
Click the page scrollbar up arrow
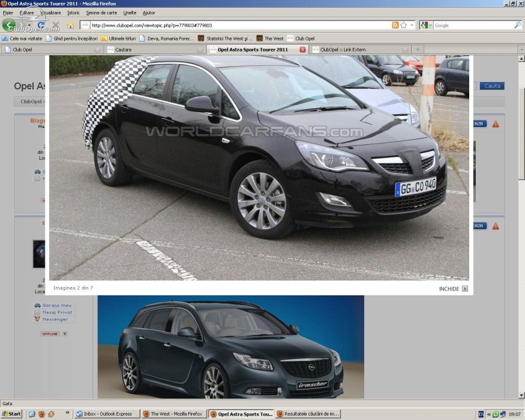coord(521,59)
